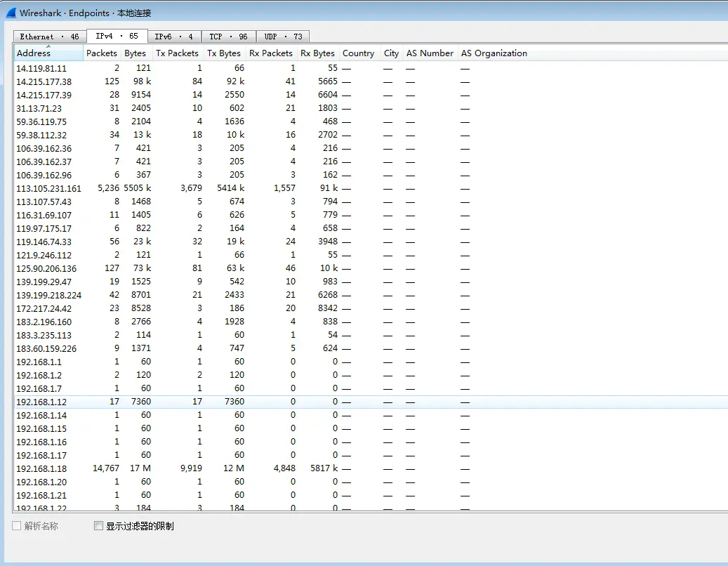
Task: Sort by the Packets column
Action: click(x=101, y=53)
